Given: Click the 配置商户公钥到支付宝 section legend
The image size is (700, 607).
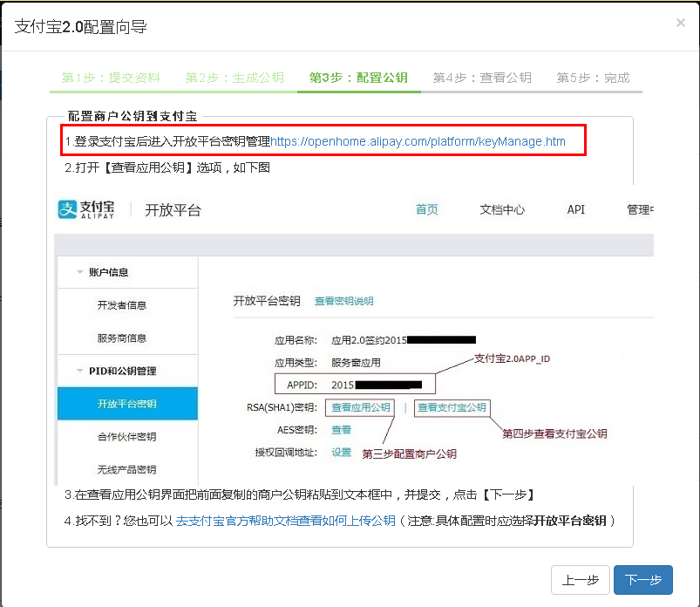Looking at the screenshot, I should [x=133, y=116].
